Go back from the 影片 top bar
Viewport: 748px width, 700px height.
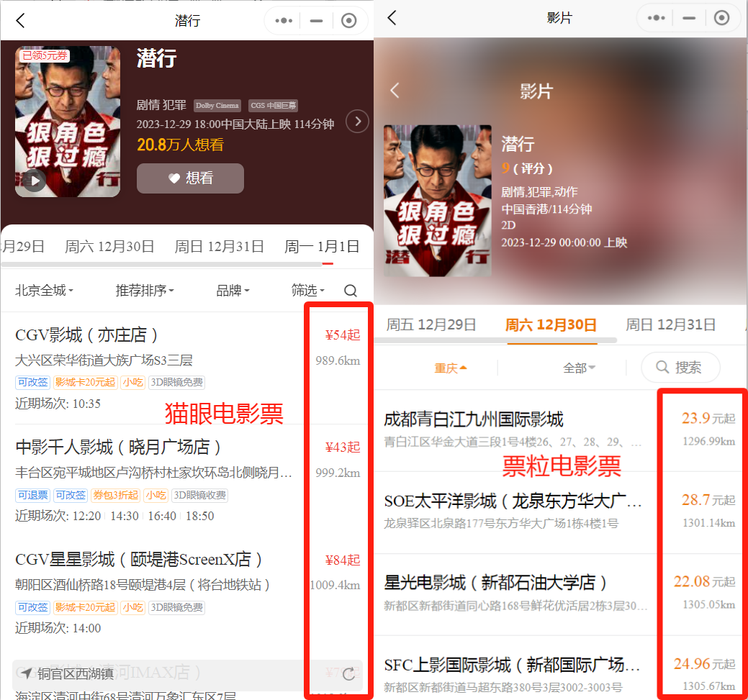[392, 19]
